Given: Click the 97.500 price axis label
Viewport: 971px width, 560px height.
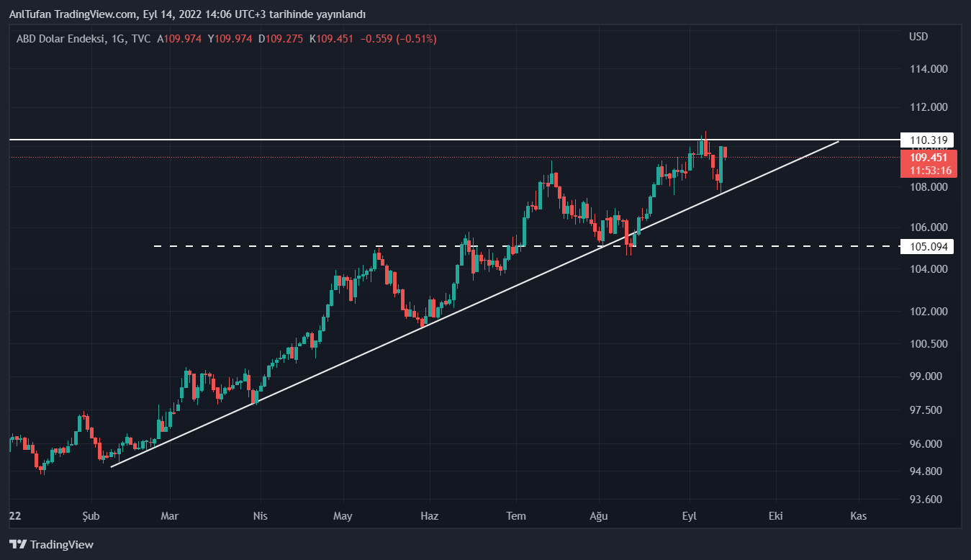Looking at the screenshot, I should tap(926, 410).
